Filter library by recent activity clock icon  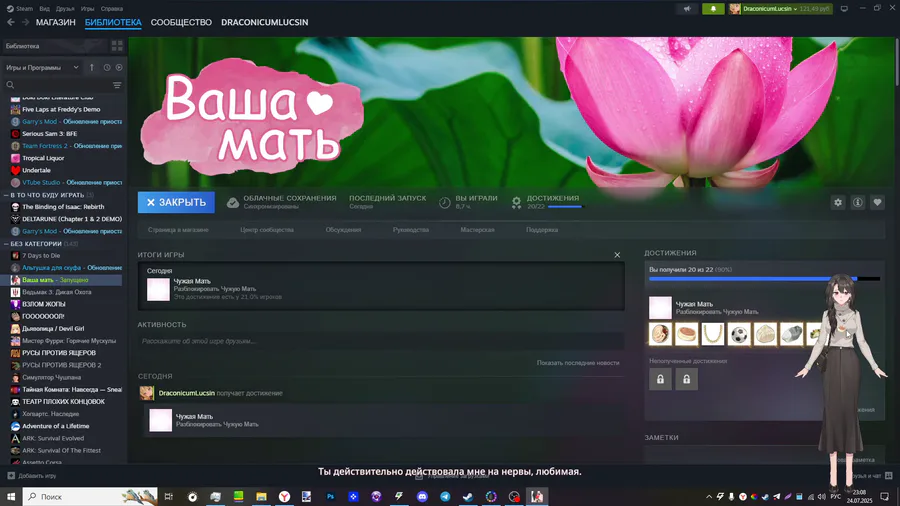pyautogui.click(x=107, y=67)
